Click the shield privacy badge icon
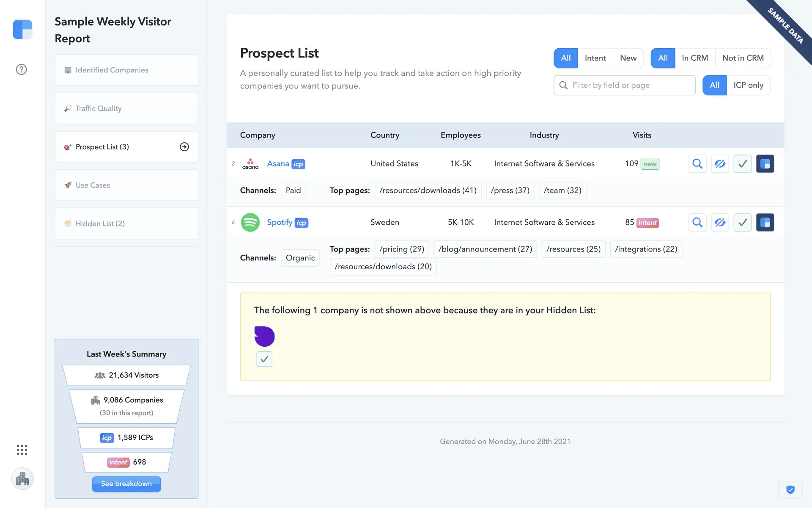The image size is (812, 508). pyautogui.click(x=790, y=490)
